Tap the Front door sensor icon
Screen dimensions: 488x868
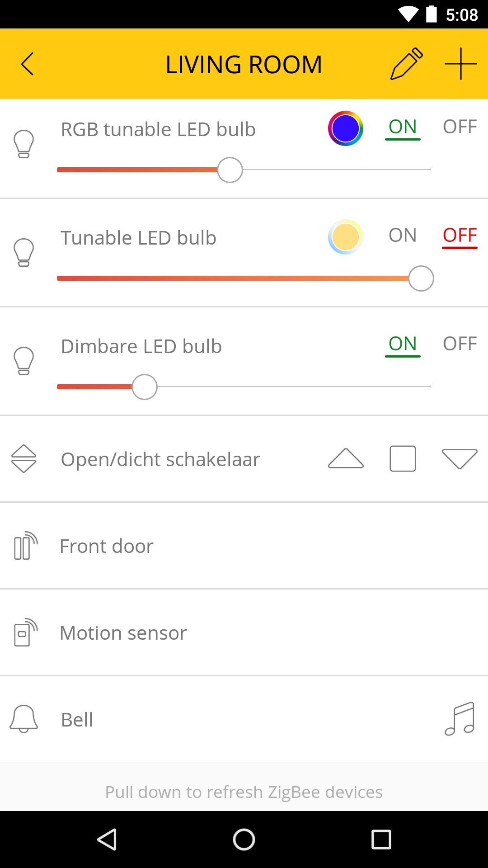pos(25,546)
